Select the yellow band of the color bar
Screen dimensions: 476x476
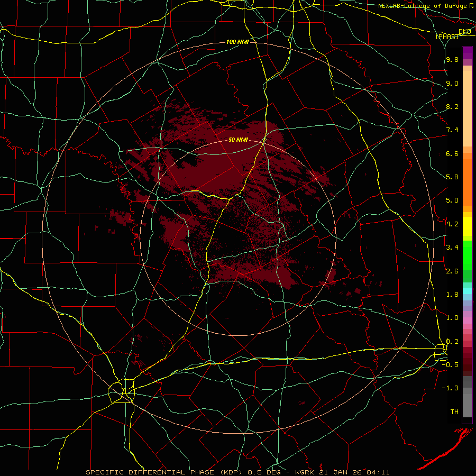[467, 226]
